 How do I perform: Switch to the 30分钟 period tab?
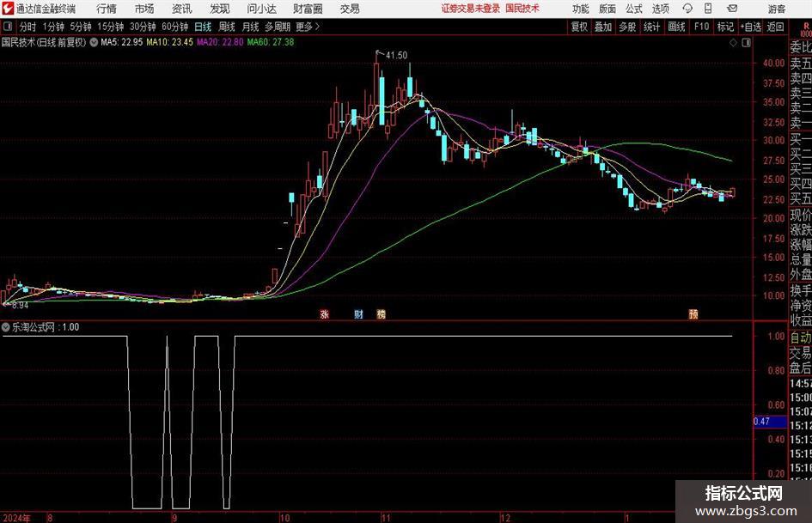(x=143, y=27)
